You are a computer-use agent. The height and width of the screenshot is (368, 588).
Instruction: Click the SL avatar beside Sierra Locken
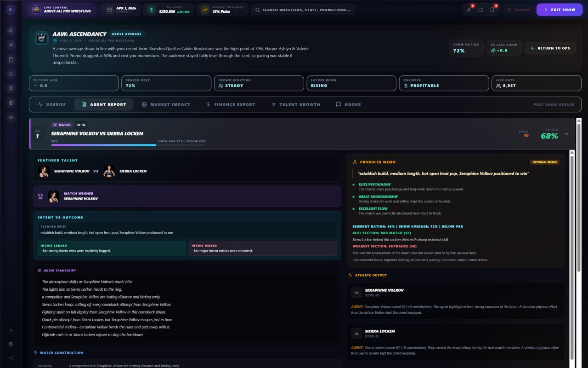(x=356, y=333)
